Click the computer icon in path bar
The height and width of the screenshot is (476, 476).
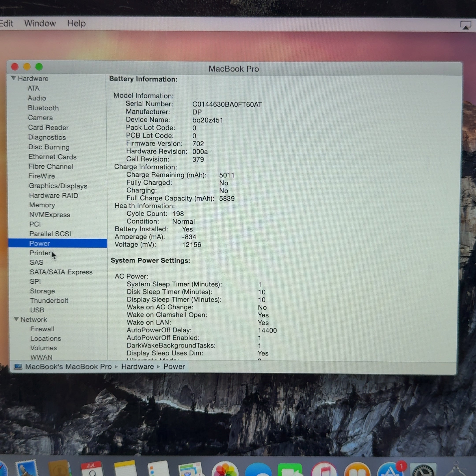click(18, 367)
